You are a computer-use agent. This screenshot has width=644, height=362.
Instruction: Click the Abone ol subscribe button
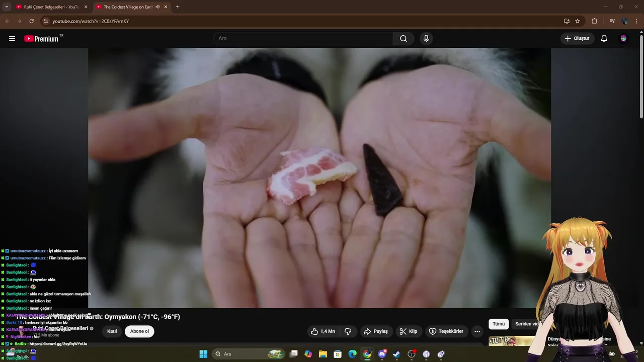pyautogui.click(x=139, y=331)
